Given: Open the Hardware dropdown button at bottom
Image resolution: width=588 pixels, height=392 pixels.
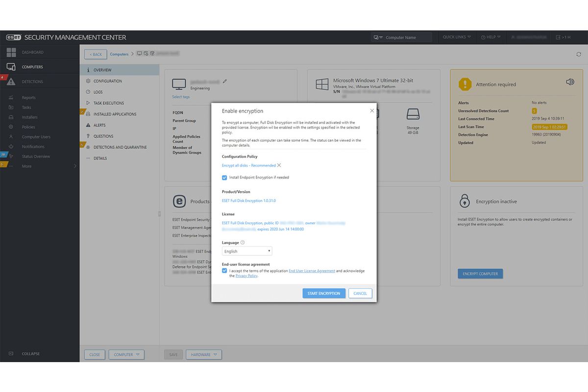Looking at the screenshot, I should [204, 354].
